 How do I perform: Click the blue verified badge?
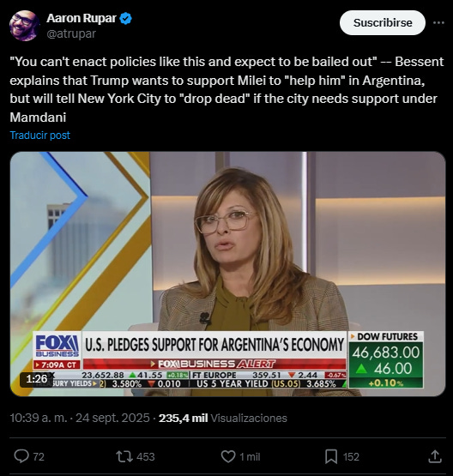click(x=126, y=19)
